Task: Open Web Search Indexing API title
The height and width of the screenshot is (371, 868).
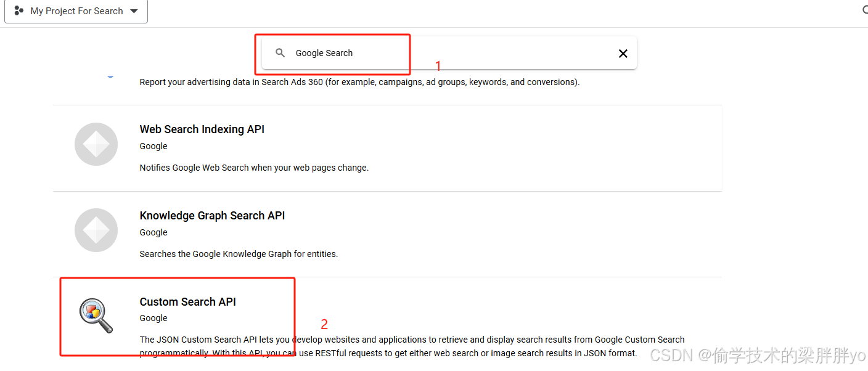Action: coord(202,129)
